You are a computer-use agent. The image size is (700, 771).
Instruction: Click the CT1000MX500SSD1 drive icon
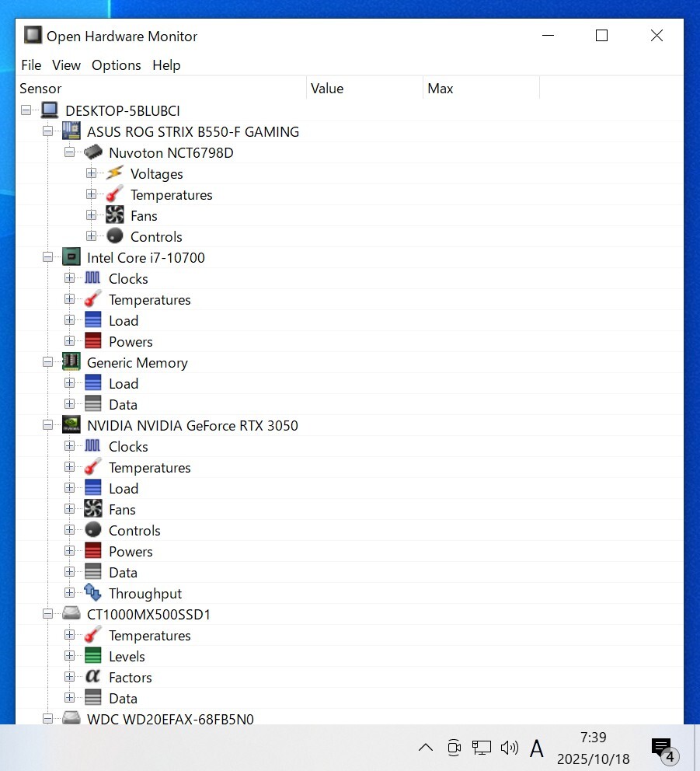pos(71,613)
